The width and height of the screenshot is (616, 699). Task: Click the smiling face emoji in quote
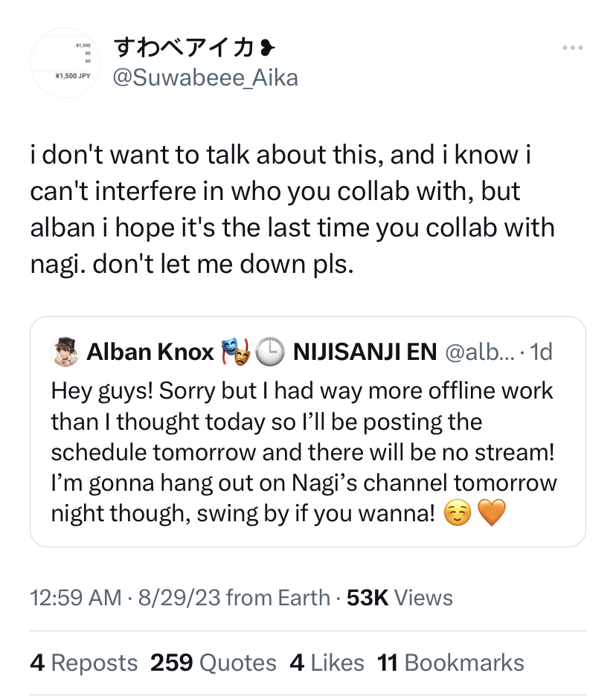(x=457, y=514)
